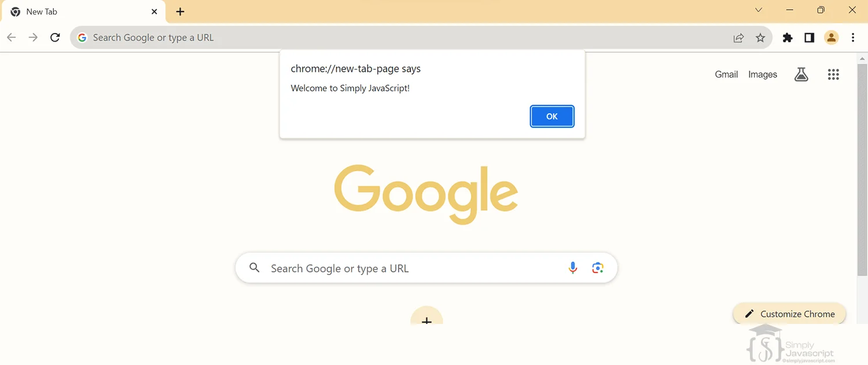Click the OK button in alert dialog
The image size is (868, 365).
tap(552, 116)
